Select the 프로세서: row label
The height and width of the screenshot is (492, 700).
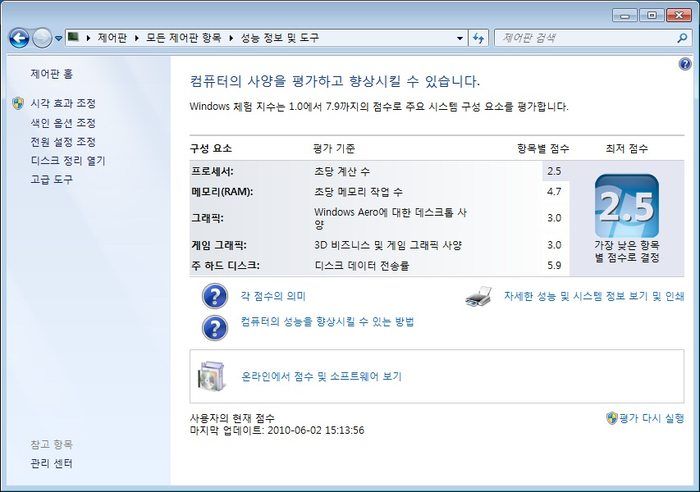coord(212,171)
